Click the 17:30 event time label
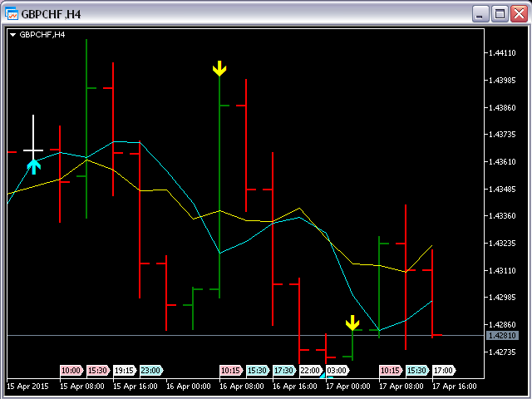Screen dimensions: 532x399 284,370
